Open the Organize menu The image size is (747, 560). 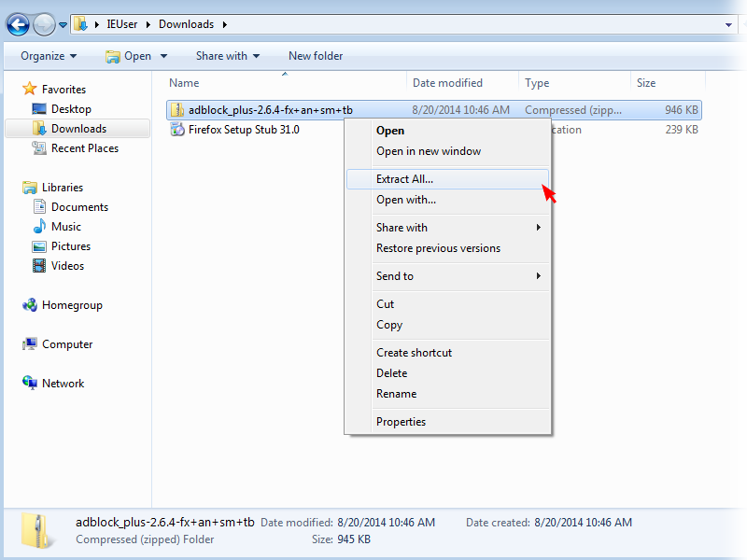click(x=49, y=56)
